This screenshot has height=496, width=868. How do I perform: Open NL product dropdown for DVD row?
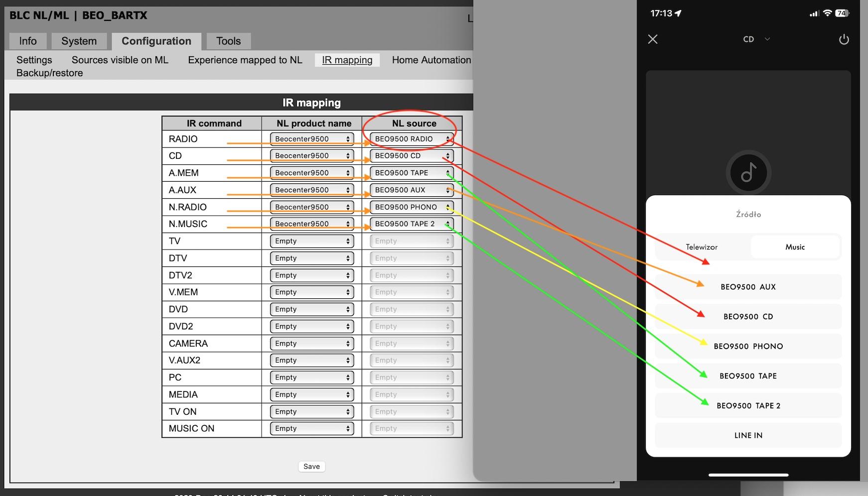(312, 309)
